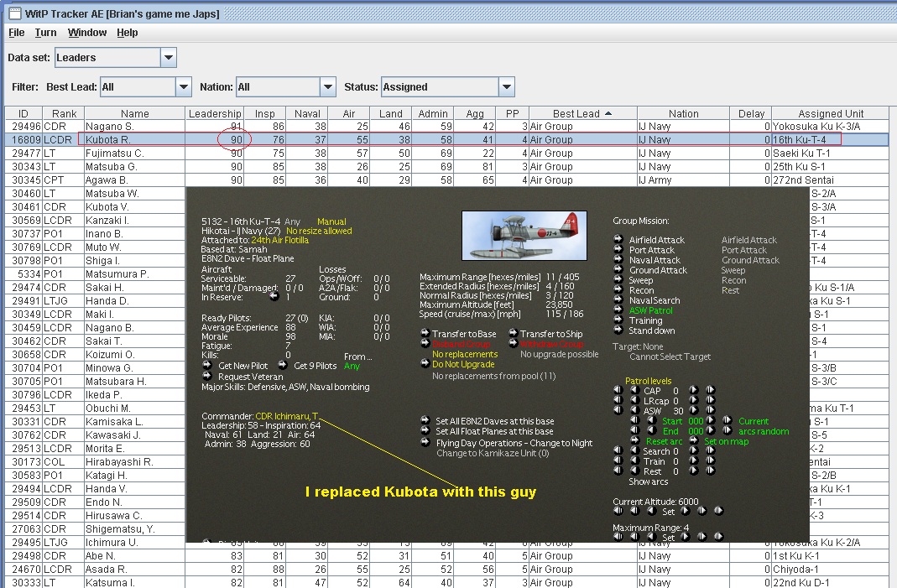
Task: Click the Request Veteran arrow icon
Action: 206,377
